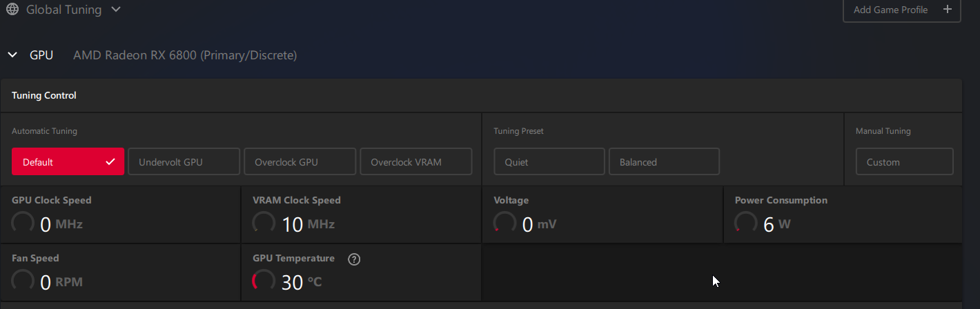The width and height of the screenshot is (980, 309).
Task: Open the Global Tuning dropdown chevron
Action: (x=116, y=10)
